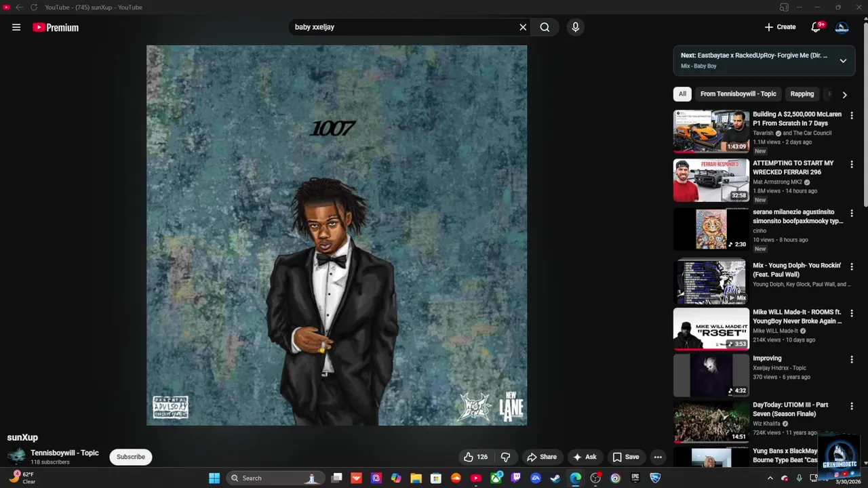
Task: Select the All filter chip
Action: pos(682,94)
